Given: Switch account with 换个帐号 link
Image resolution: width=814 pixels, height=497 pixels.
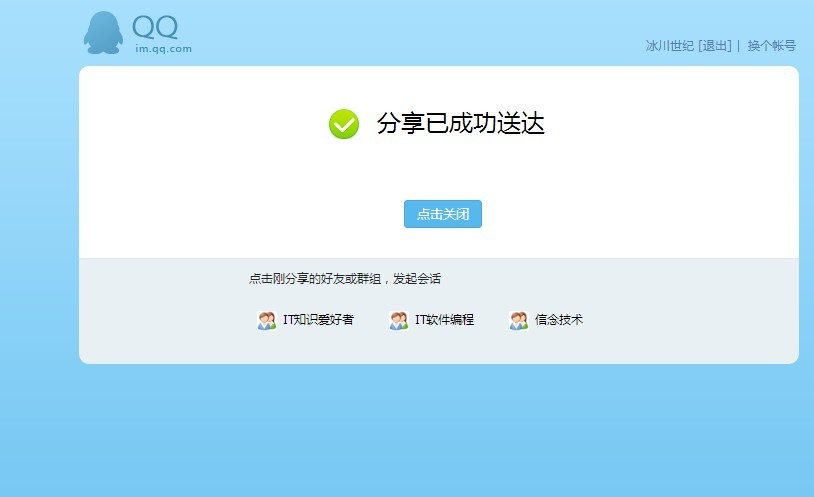Looking at the screenshot, I should 771,46.
